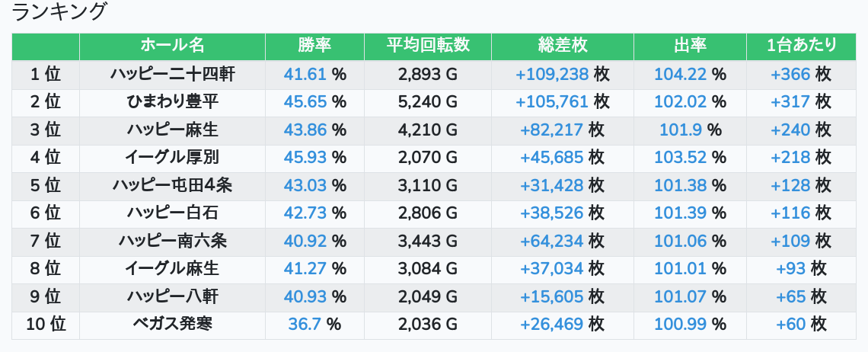Open ハッピー二十四軒 hall name

tap(172, 74)
